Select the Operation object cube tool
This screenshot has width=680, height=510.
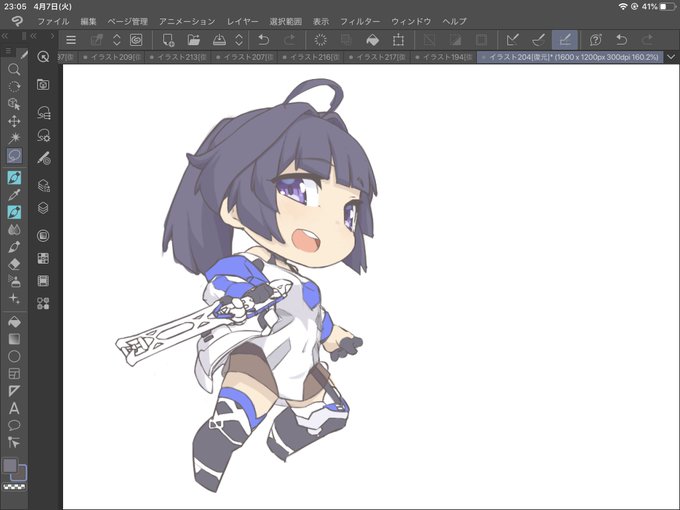[x=14, y=104]
